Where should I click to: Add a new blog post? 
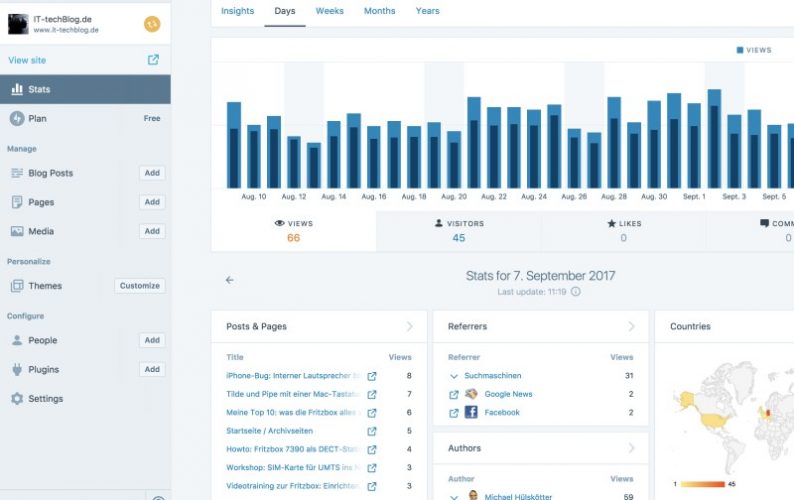(x=152, y=173)
